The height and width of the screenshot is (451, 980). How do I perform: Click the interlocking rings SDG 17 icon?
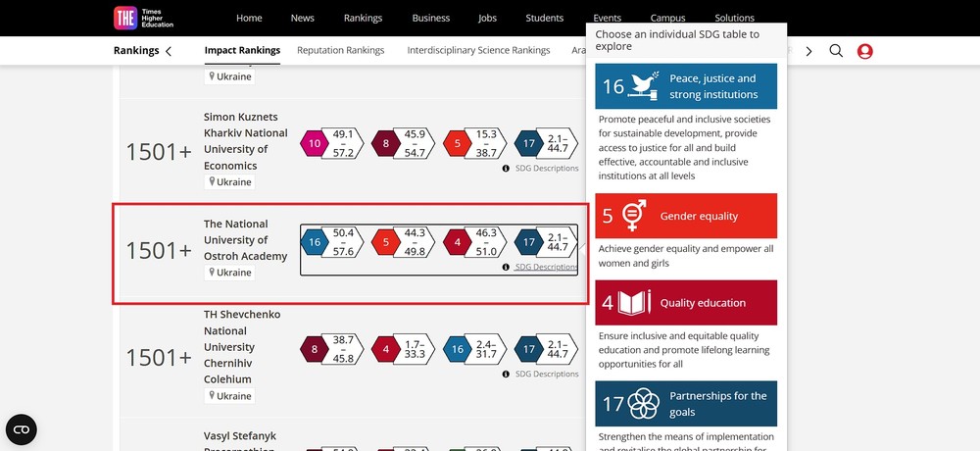click(x=643, y=404)
